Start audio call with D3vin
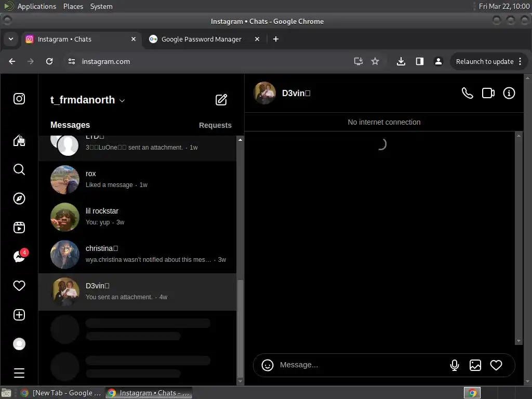The height and width of the screenshot is (399, 532). [x=467, y=93]
